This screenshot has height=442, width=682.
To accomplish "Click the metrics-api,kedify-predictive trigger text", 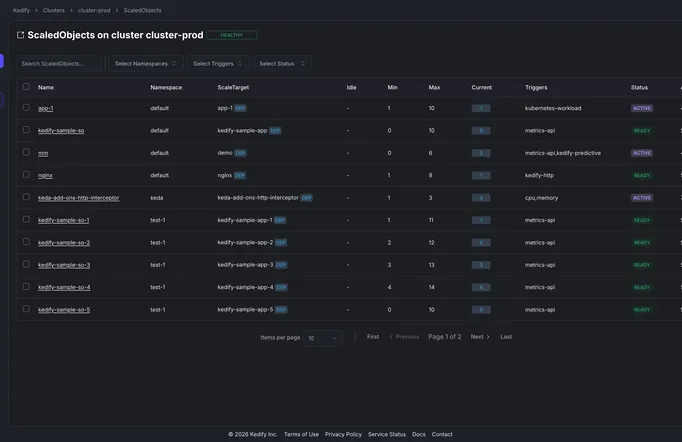I will click(563, 153).
